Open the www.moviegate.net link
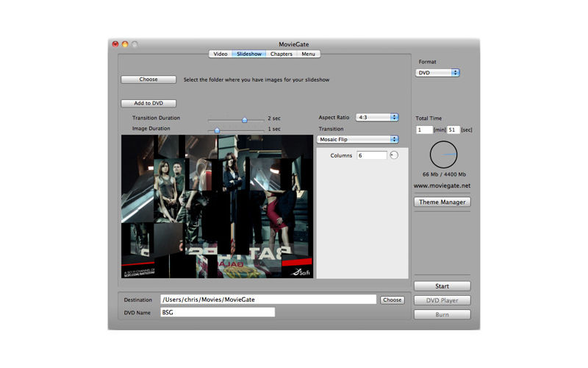The height and width of the screenshot is (368, 588). pos(442,185)
